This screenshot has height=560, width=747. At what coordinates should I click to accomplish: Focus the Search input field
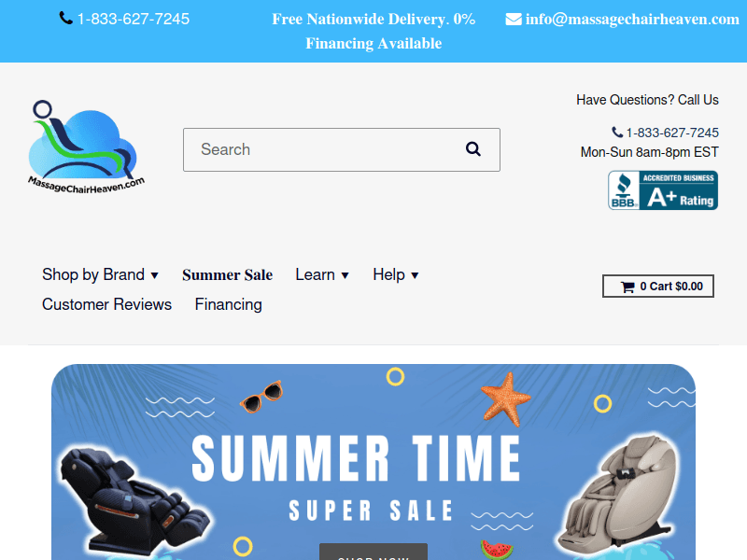(342, 149)
